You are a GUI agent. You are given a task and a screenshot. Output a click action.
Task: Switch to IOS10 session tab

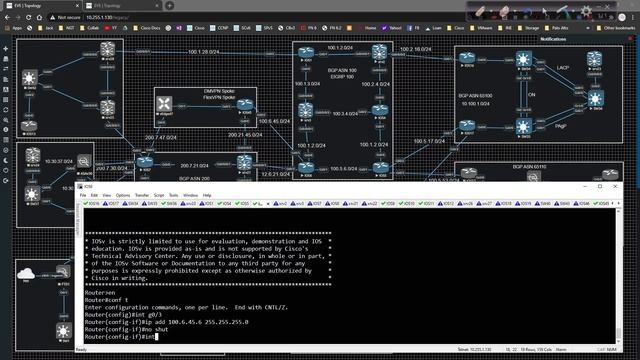pyautogui.click(x=407, y=203)
